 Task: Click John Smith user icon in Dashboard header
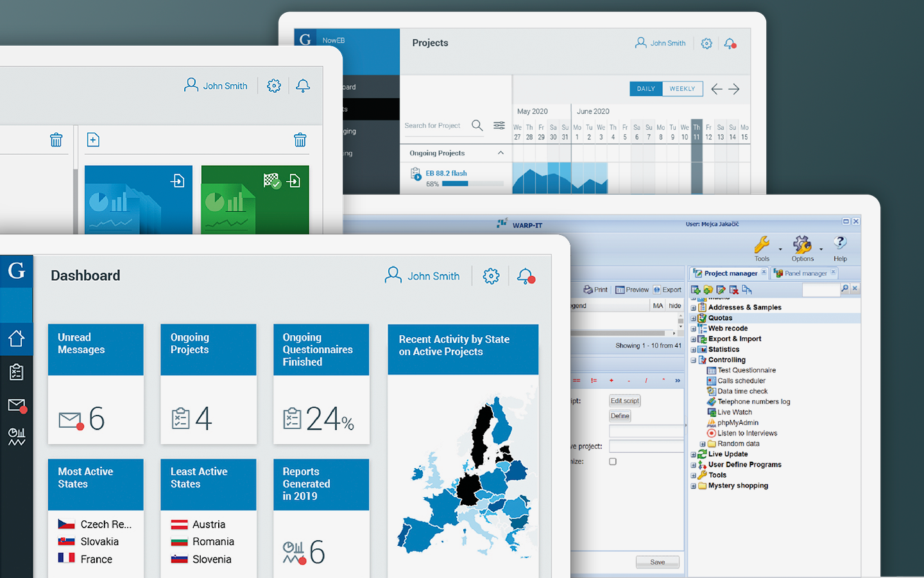[393, 276]
